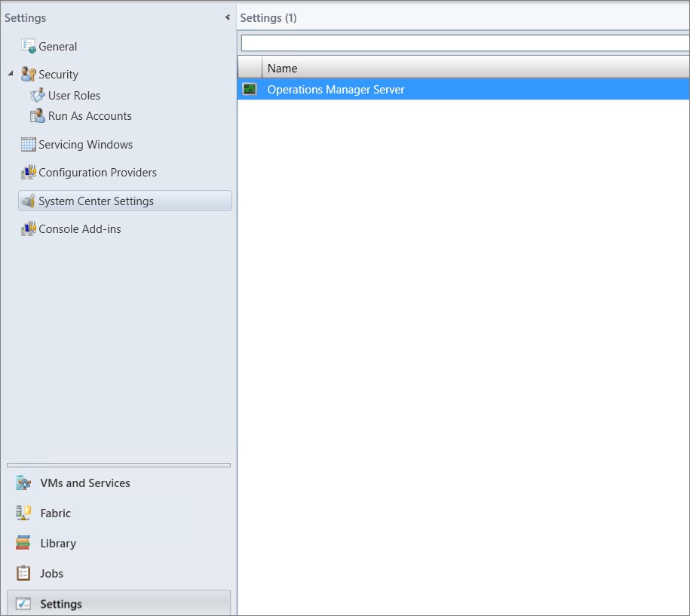Open the General settings node
The image size is (690, 616).
click(x=57, y=46)
